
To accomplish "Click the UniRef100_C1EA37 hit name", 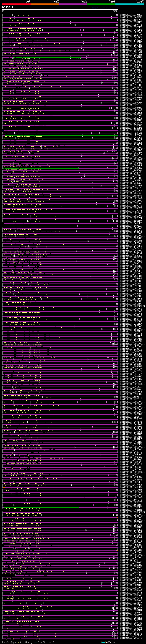I will pos(131,35).
